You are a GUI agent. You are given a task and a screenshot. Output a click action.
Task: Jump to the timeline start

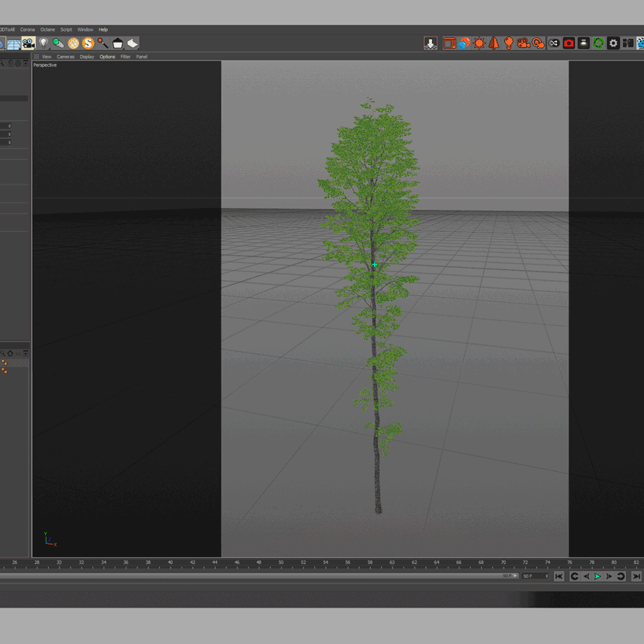click(x=559, y=576)
